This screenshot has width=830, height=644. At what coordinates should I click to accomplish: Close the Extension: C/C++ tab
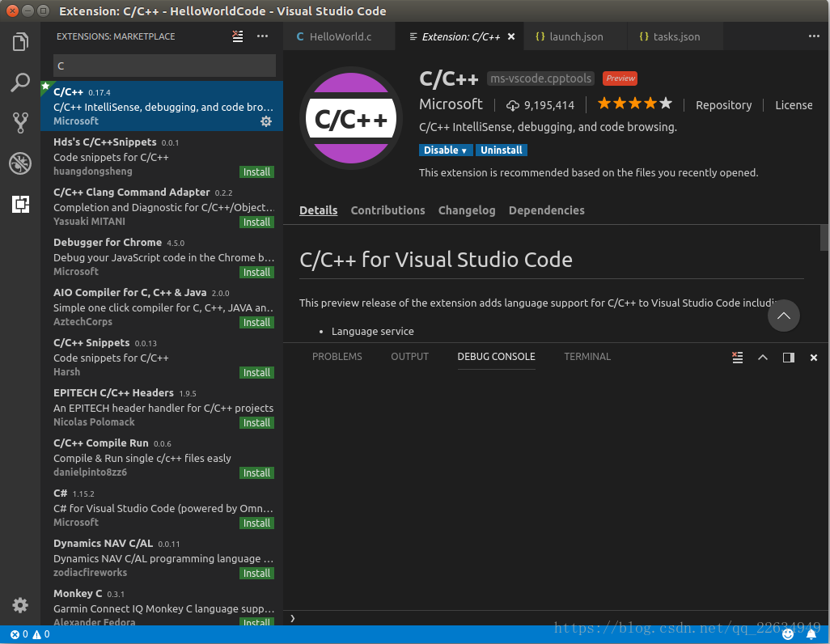click(511, 36)
